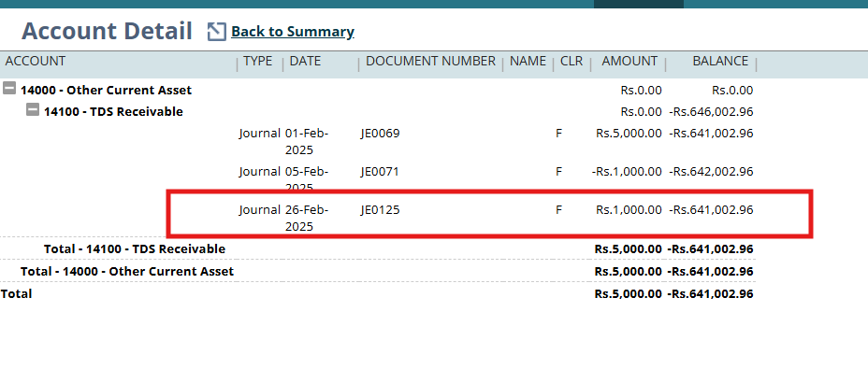The width and height of the screenshot is (868, 383).
Task: Click the Rs.1,000.00 amount in highlighted row
Action: [x=629, y=210]
